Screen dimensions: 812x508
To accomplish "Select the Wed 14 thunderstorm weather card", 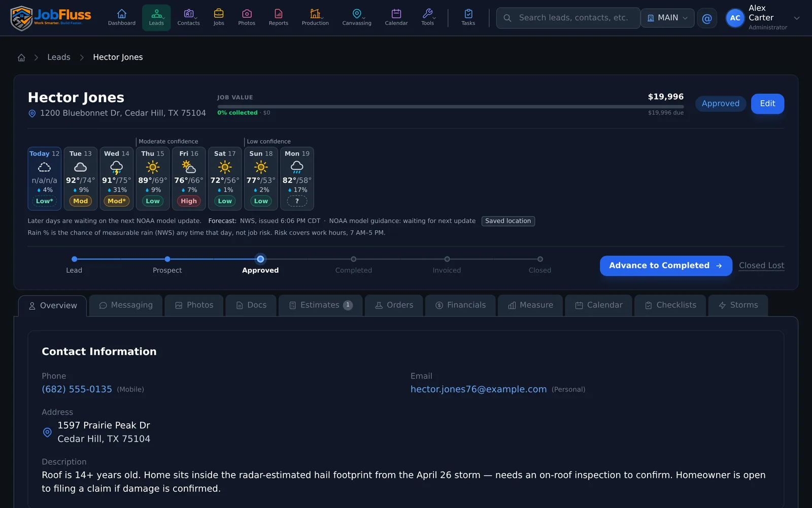I will 116,178.
